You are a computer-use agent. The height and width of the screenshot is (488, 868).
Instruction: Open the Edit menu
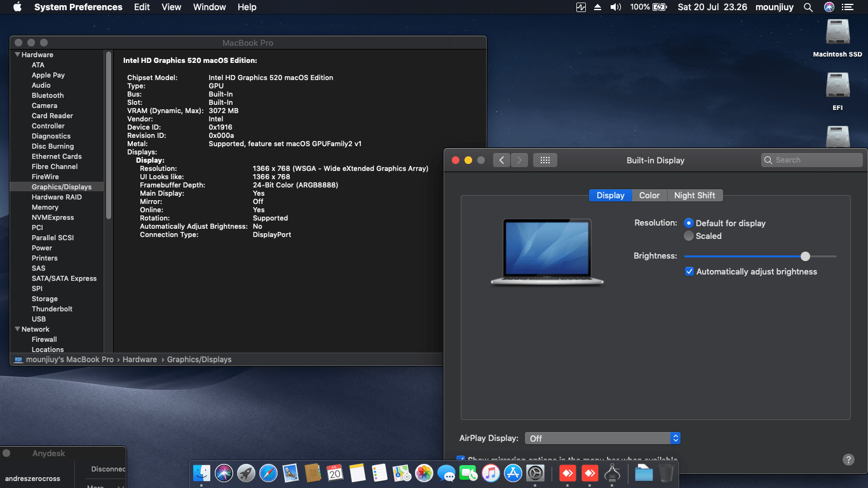pyautogui.click(x=142, y=7)
